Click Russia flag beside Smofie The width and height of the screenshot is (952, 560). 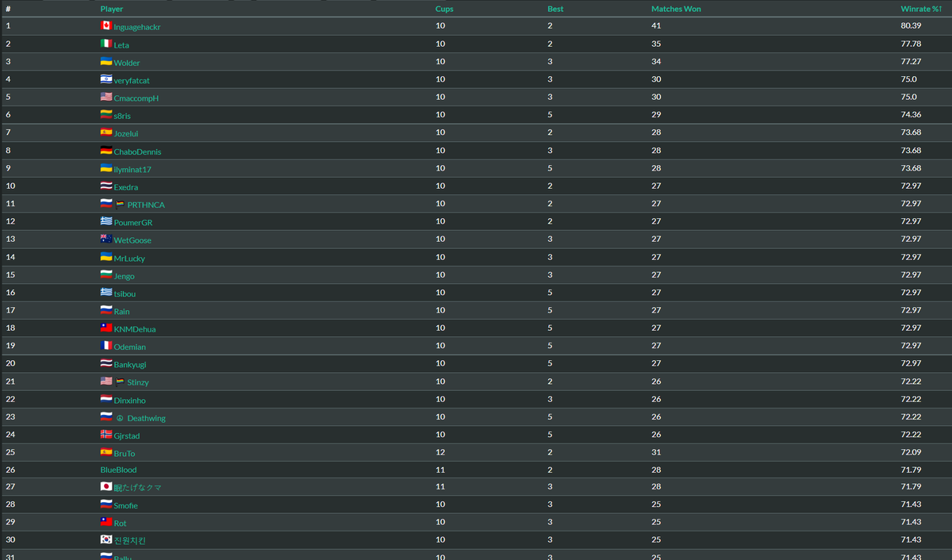pos(106,504)
